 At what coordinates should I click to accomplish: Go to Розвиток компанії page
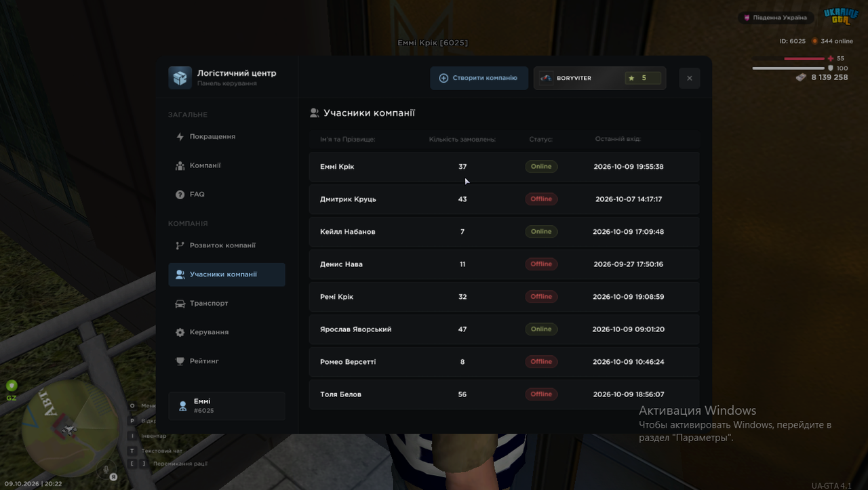pyautogui.click(x=226, y=245)
